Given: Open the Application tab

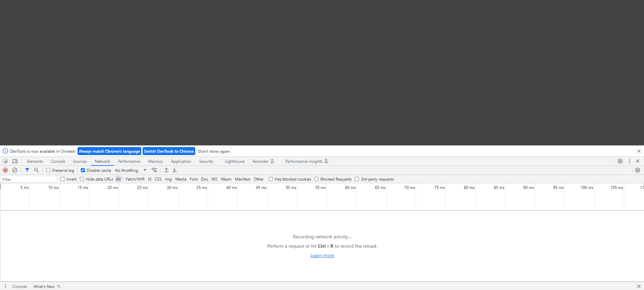Looking at the screenshot, I should tap(181, 161).
